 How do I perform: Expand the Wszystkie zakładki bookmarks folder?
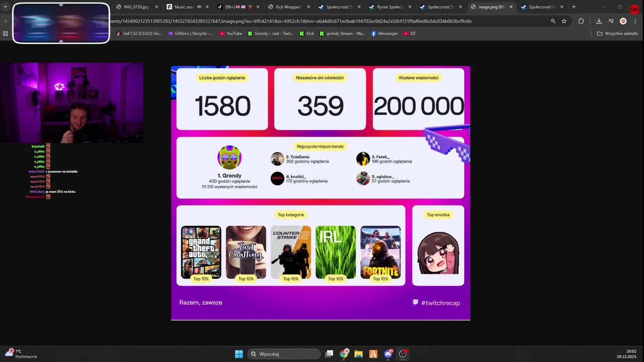617,34
